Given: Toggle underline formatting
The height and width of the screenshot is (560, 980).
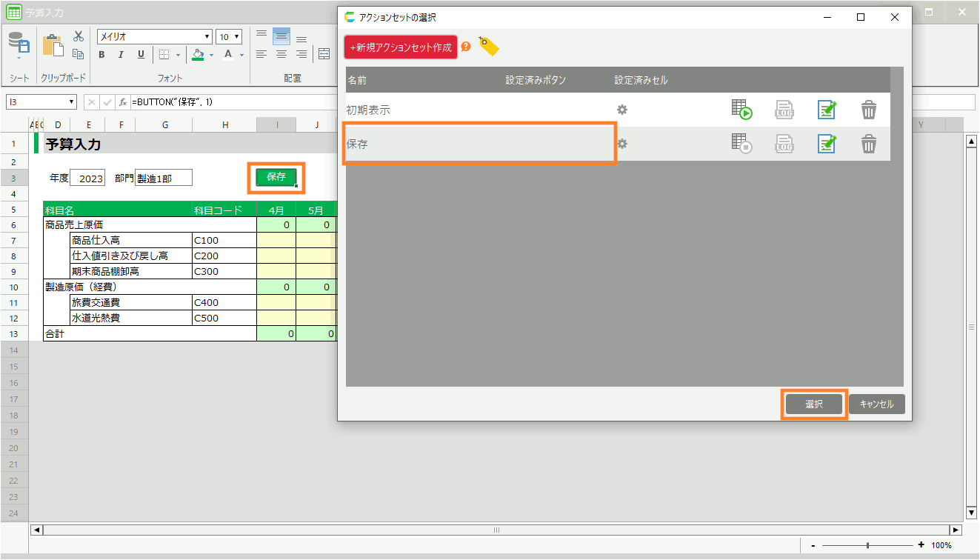Looking at the screenshot, I should coord(141,55).
